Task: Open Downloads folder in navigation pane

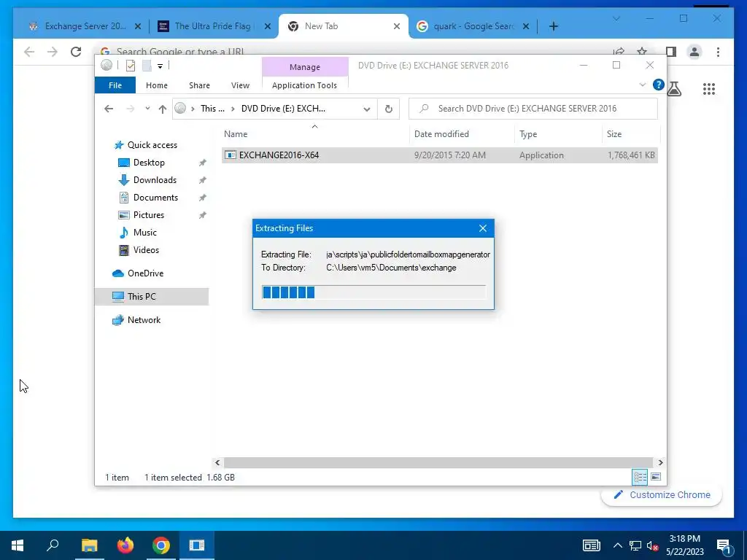Action: pyautogui.click(x=155, y=180)
